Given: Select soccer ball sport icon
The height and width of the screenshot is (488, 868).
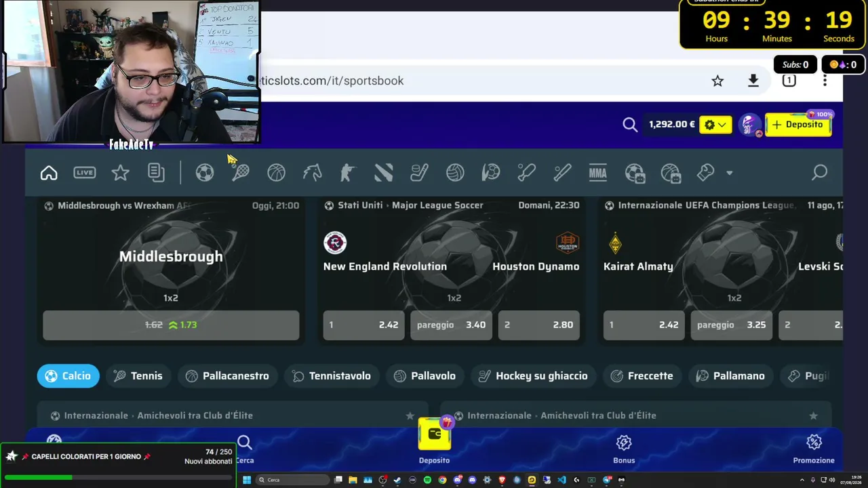Looking at the screenshot, I should 205,173.
